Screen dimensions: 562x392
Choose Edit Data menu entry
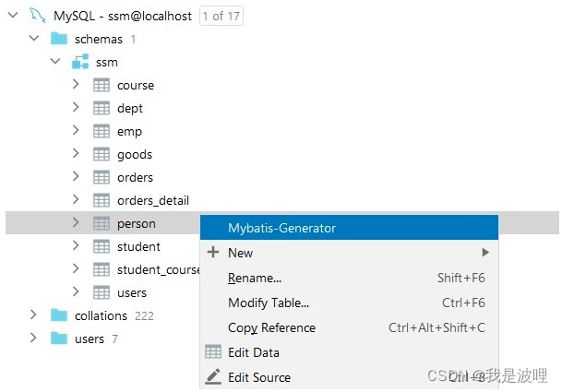pyautogui.click(x=349, y=352)
